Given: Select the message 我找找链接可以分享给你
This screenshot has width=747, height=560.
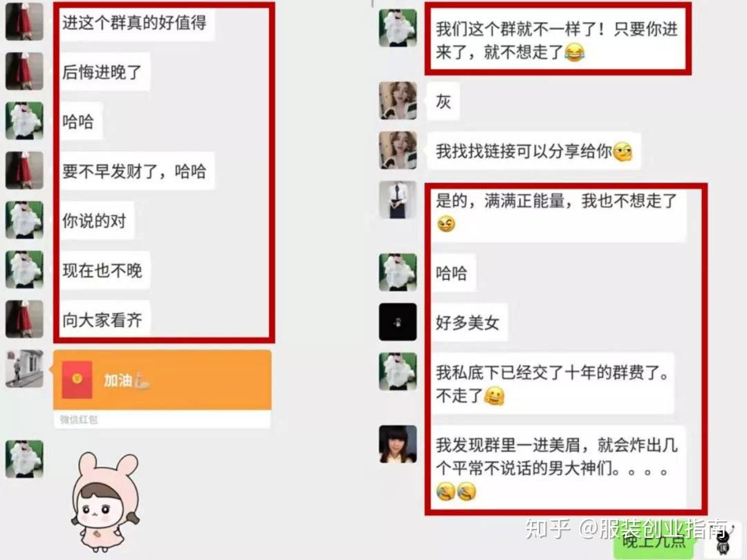Looking at the screenshot, I should click(x=533, y=151).
